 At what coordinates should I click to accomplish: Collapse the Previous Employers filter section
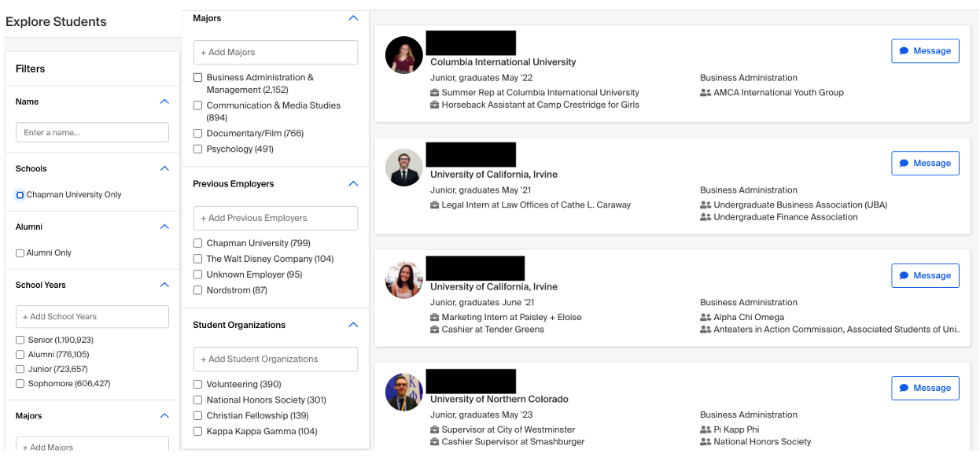[353, 184]
